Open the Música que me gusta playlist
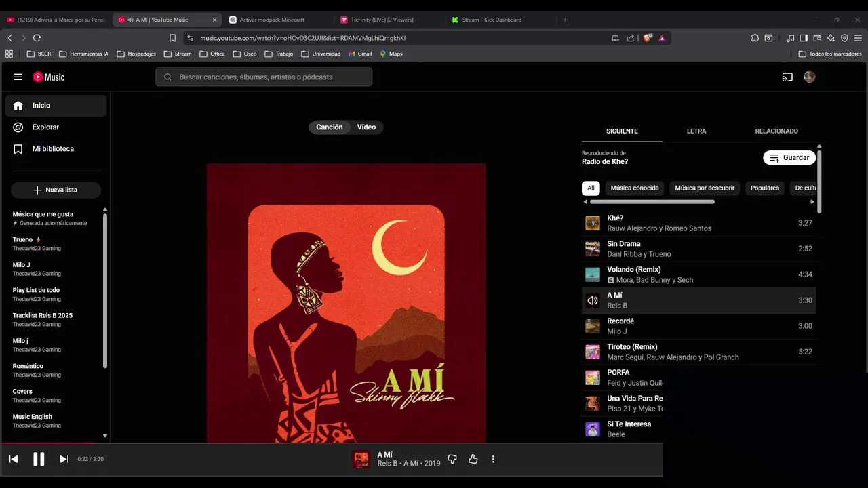 [x=54, y=218]
